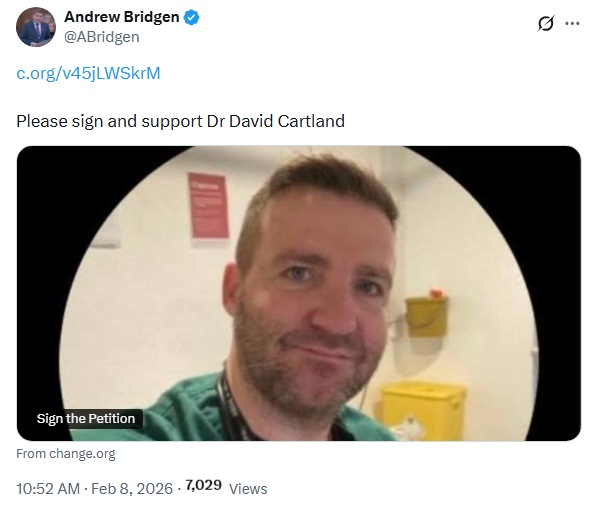
Task: Open Andrew Bridgen's profile avatar
Action: pos(36,27)
